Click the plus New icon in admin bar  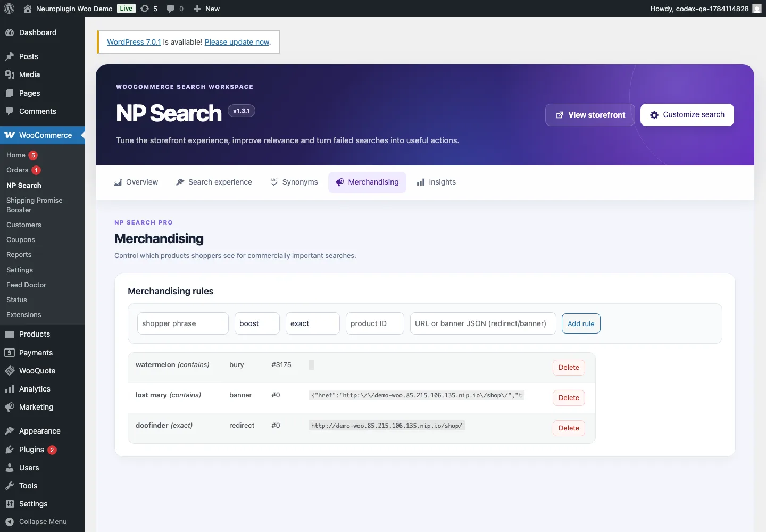coord(197,9)
